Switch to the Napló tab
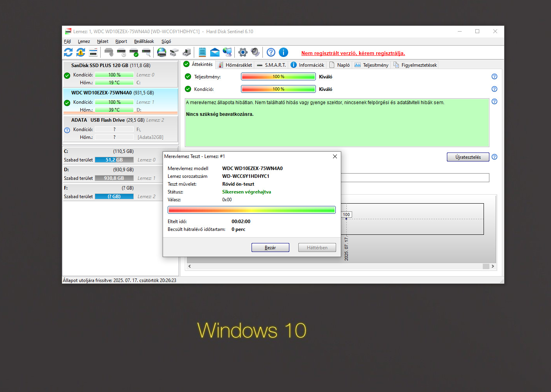Screen dimensions: 551x392 coord(340,65)
